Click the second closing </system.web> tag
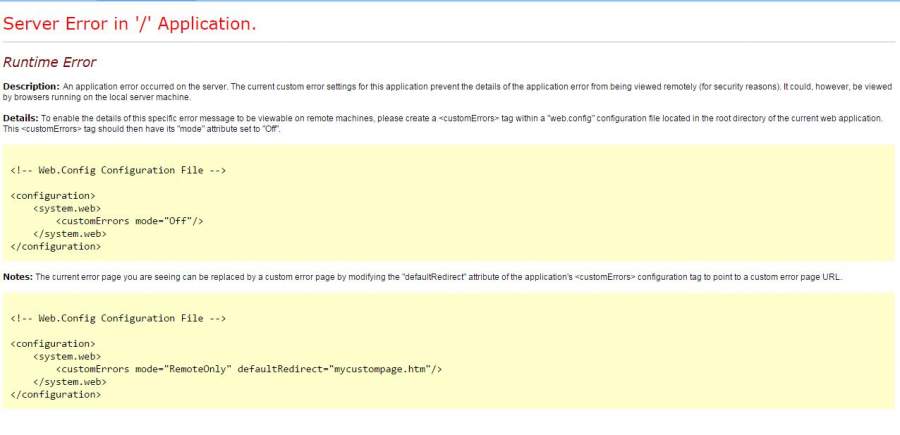The height and width of the screenshot is (435, 900). coord(70,382)
